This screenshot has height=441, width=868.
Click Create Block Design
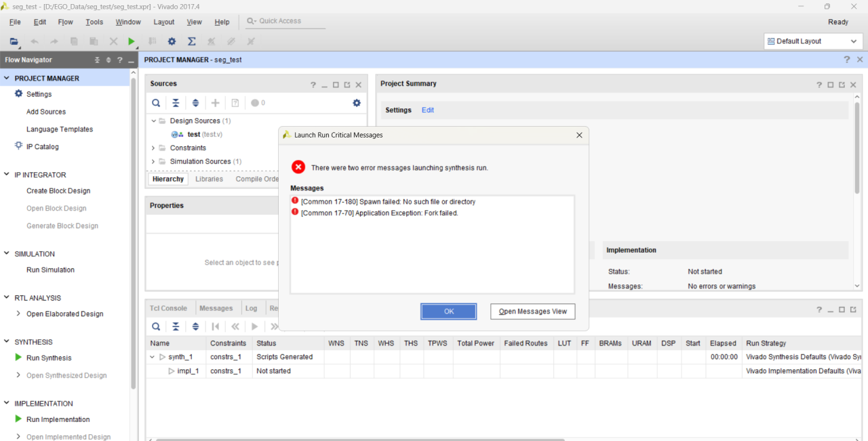58,191
